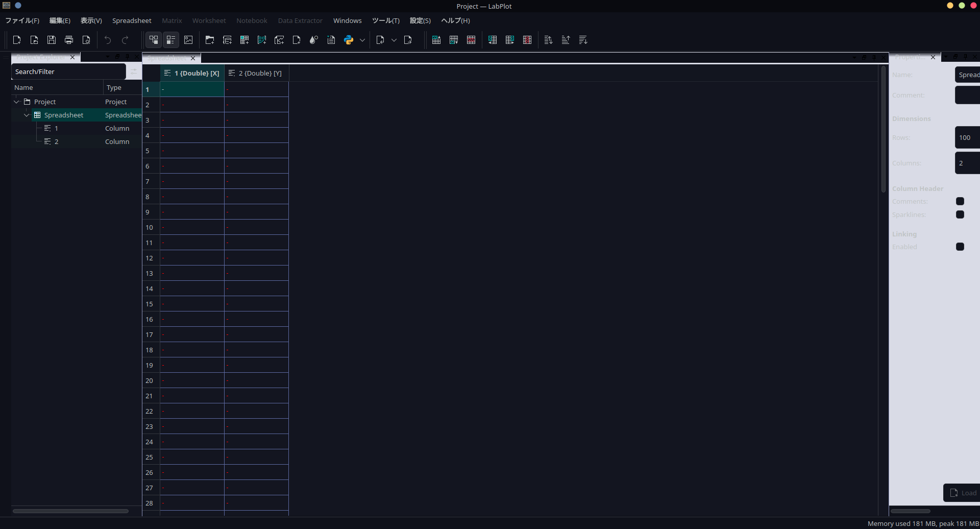Click the image preview toolbar icon
980x529 pixels.
188,40
